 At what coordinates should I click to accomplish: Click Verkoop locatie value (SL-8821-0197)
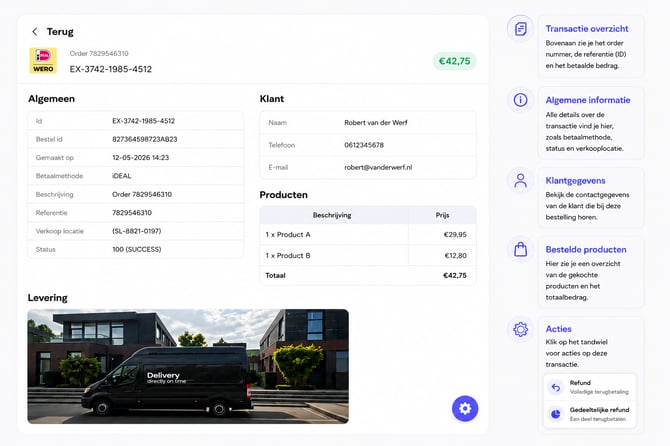[137, 231]
